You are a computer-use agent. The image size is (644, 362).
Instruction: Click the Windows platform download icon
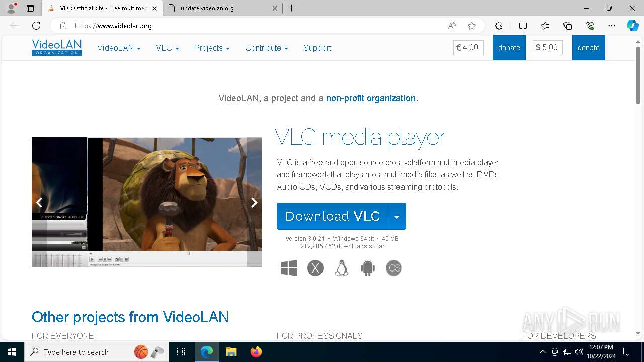(289, 268)
